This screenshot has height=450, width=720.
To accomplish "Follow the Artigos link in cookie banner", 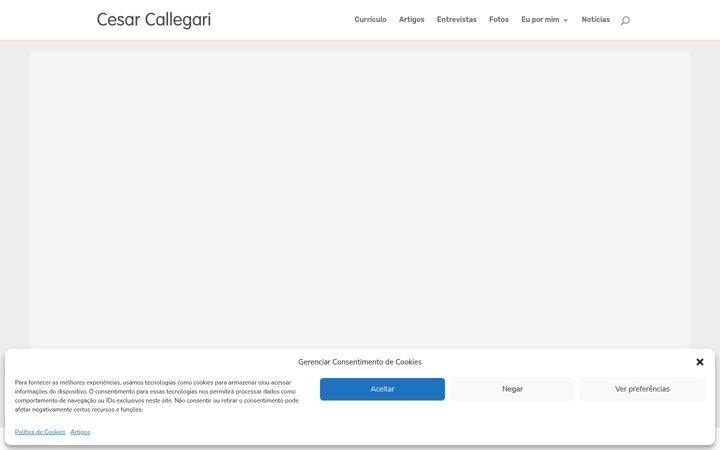I will pos(80,432).
